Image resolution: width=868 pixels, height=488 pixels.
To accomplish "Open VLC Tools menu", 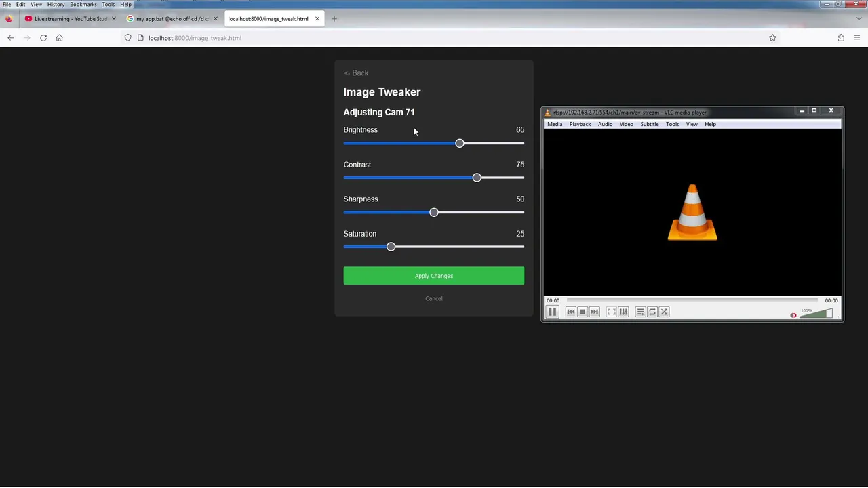I will pyautogui.click(x=673, y=124).
